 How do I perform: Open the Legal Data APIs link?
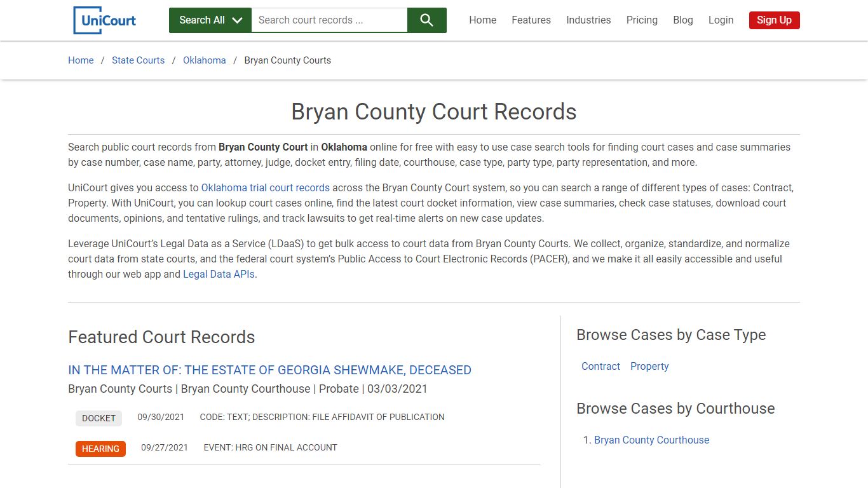(x=219, y=274)
